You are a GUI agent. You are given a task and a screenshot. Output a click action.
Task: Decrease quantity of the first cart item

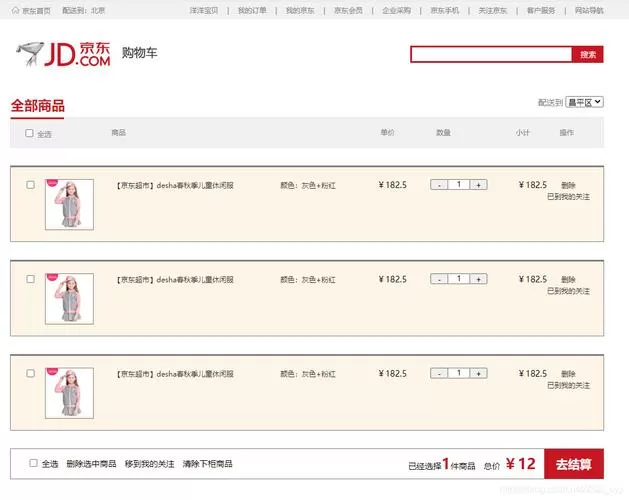[x=439, y=185]
